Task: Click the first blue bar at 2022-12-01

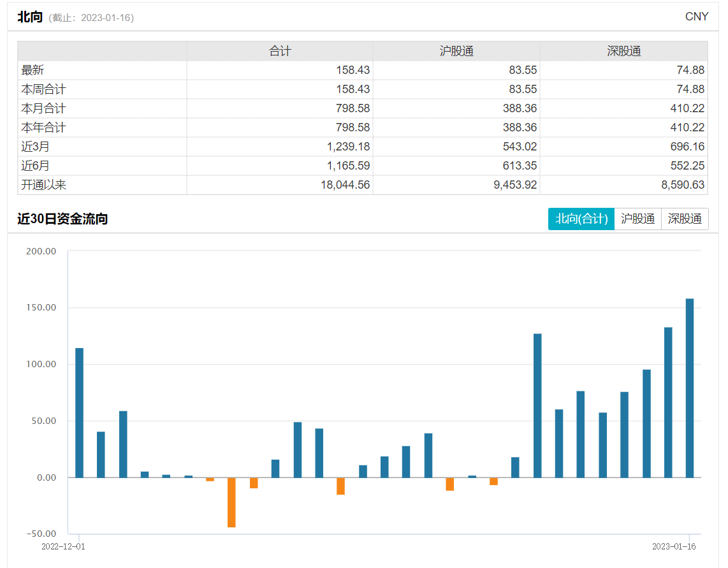Action: [80, 413]
